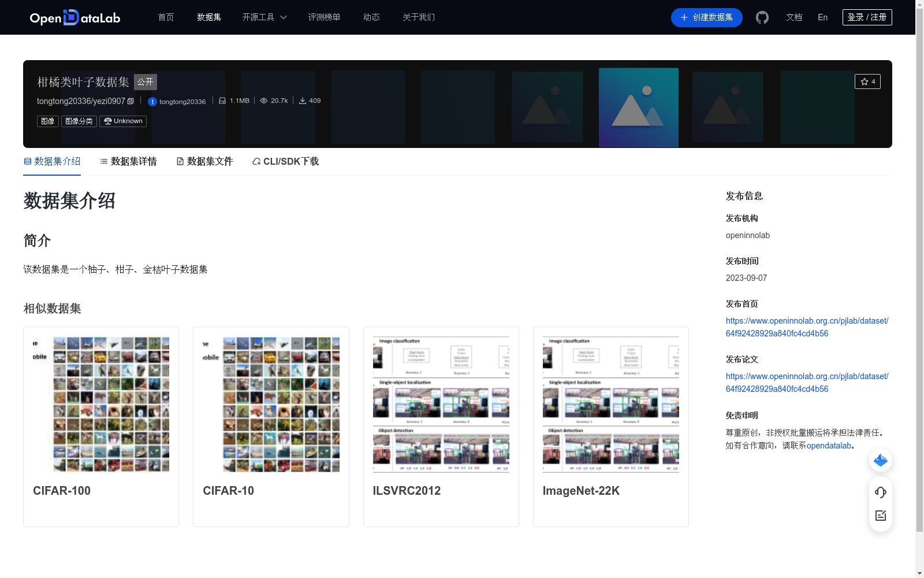924x578 pixels.
Task: Click the 公开 visibility badge
Action: 146,82
